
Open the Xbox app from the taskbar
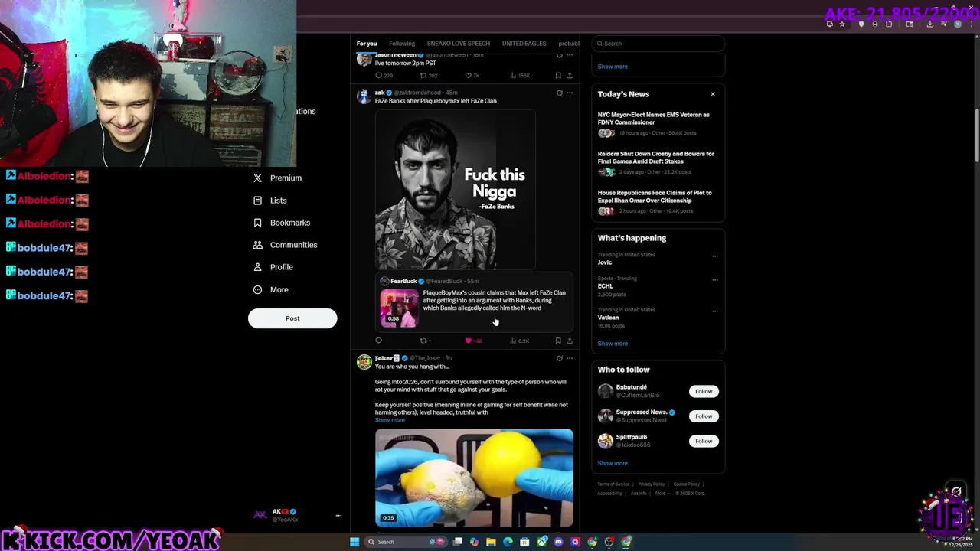pos(541,542)
